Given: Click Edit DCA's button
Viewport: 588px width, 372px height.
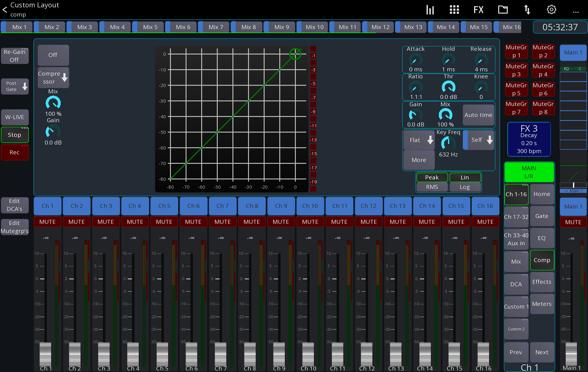Looking at the screenshot, I should point(14,205).
